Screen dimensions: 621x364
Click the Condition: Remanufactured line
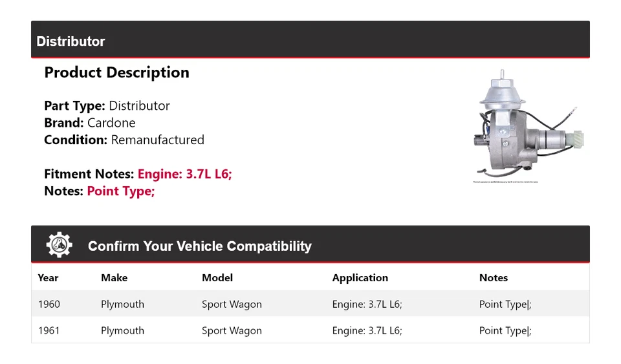124,140
